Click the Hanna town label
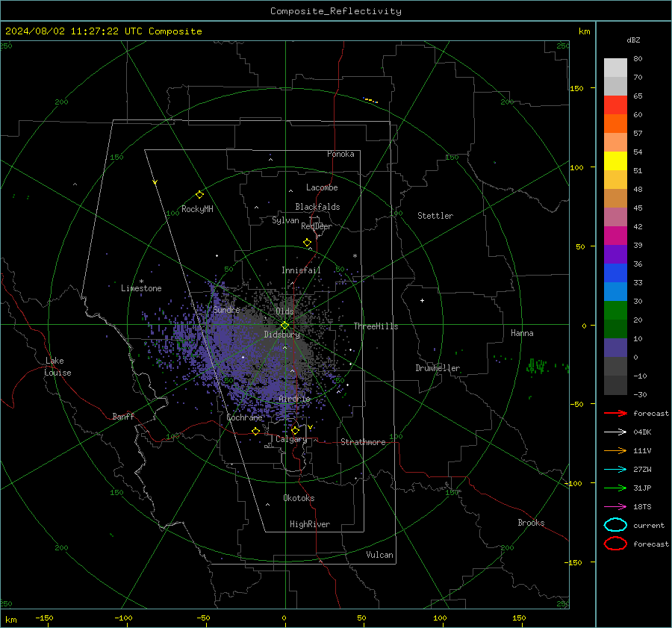 pos(522,333)
